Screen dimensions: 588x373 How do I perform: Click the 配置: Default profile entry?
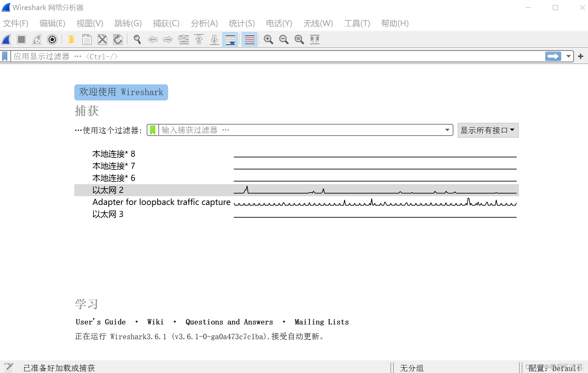(x=554, y=368)
